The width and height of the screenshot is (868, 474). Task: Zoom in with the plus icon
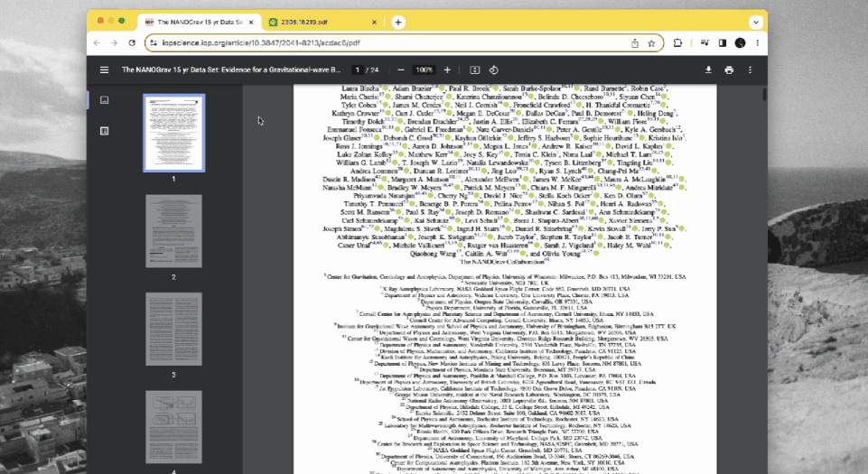coord(447,70)
